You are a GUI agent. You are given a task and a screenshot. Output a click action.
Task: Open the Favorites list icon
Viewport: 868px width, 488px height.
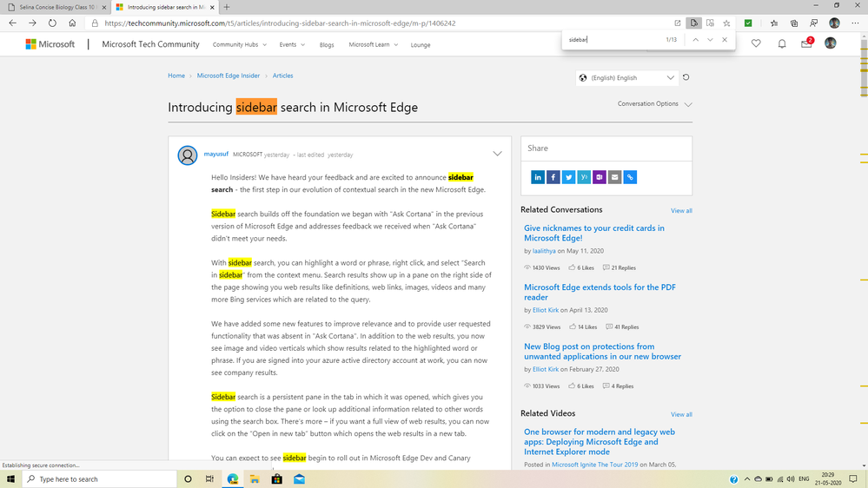point(774,23)
